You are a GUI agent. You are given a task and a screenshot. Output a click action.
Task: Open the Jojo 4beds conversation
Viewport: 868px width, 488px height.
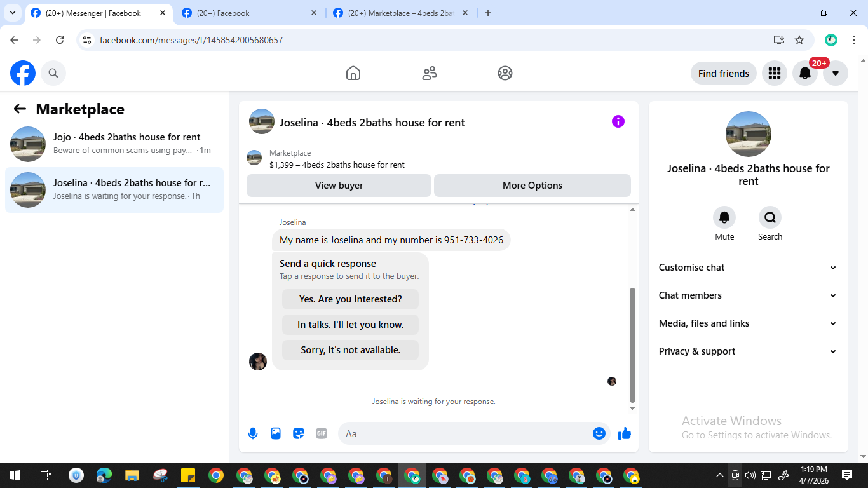(114, 144)
